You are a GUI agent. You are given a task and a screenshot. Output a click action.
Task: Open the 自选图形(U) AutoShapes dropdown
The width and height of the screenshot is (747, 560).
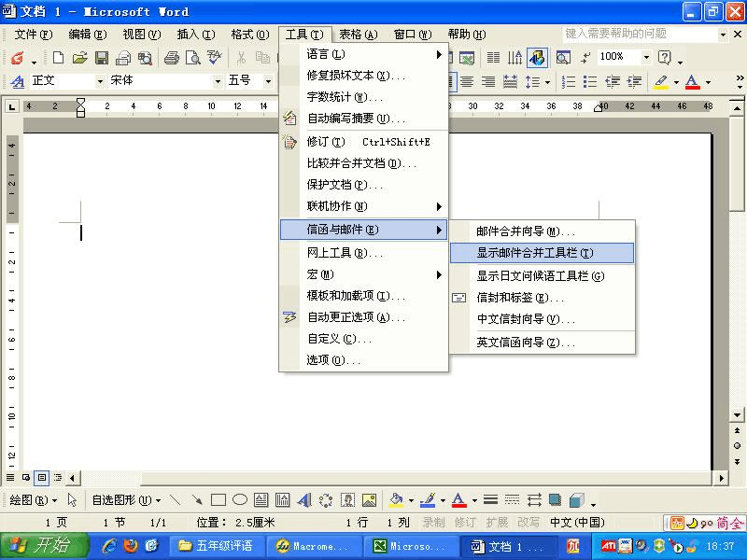pyautogui.click(x=126, y=499)
